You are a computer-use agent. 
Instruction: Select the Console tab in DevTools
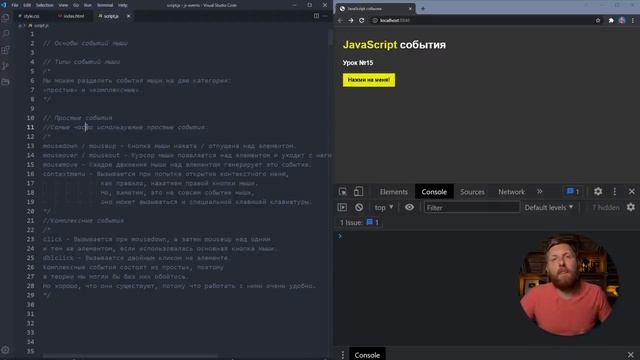tap(434, 191)
